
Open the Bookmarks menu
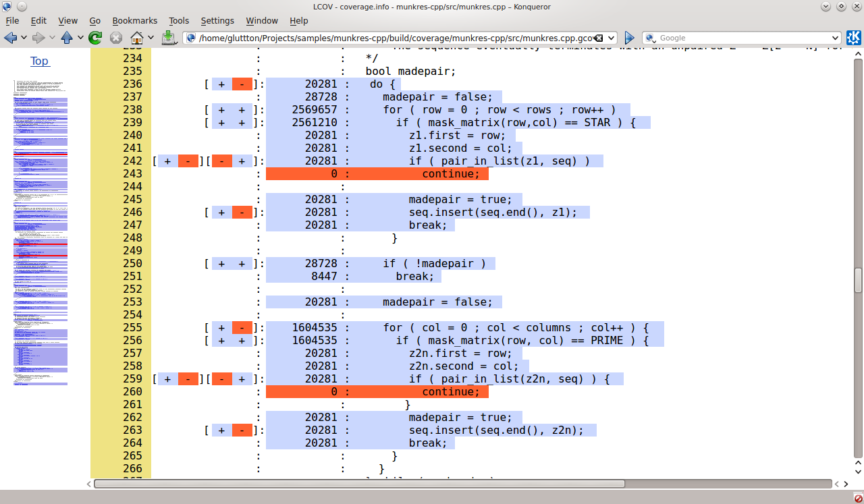click(x=134, y=21)
